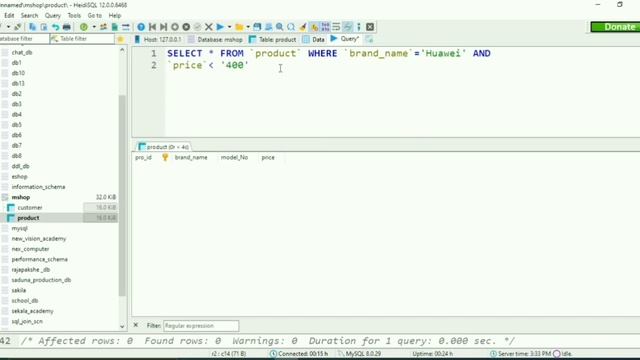Click the Export database as SQL icon
This screenshot has width=640, height=360.
tap(115, 27)
